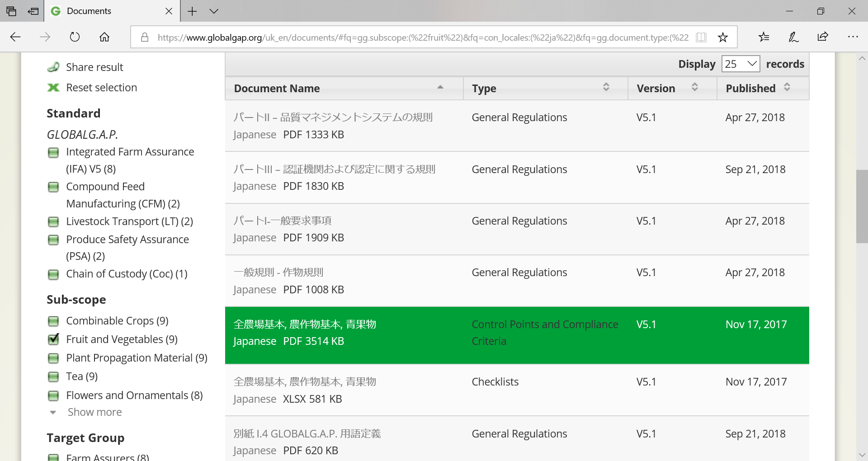Click the Share result chain icon
Viewport: 868px width, 461px height.
[53, 67]
